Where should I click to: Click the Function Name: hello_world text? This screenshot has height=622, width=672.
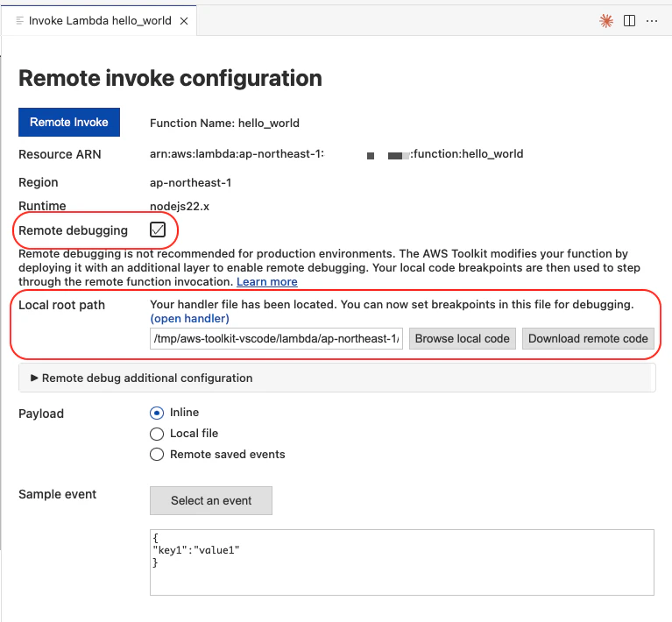tap(224, 123)
